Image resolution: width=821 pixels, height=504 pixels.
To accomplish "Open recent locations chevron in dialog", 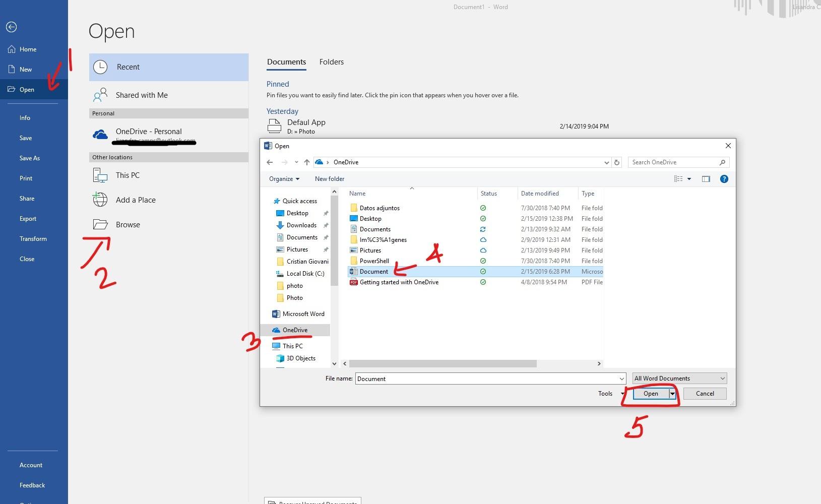I will 296,162.
